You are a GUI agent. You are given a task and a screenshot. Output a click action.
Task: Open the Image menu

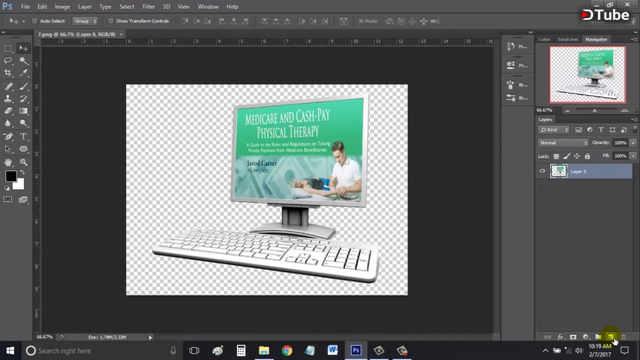62,7
